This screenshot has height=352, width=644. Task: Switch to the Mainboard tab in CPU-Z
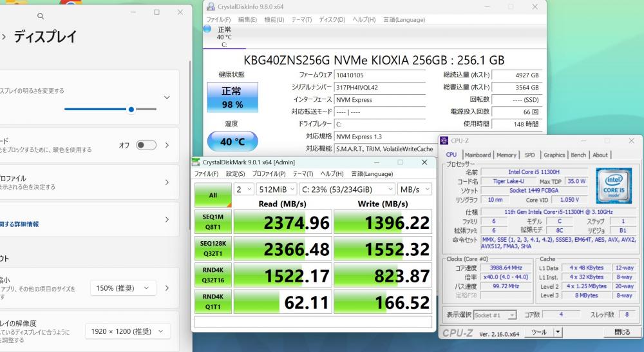(x=478, y=155)
